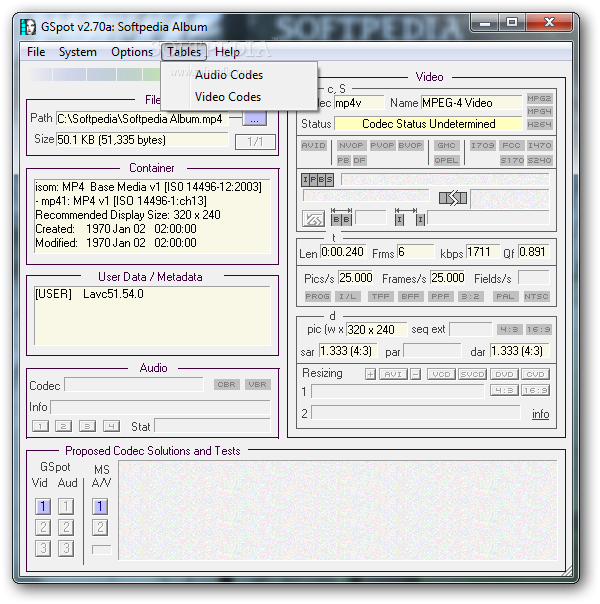Click the Size field showing 50.1 KB
The width and height of the screenshot is (600, 604).
click(142, 139)
